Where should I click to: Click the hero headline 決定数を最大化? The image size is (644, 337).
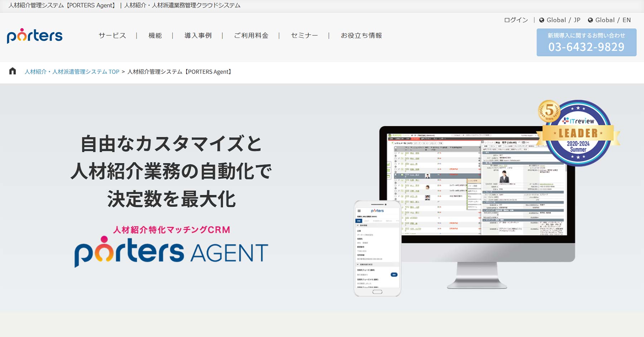click(x=172, y=199)
